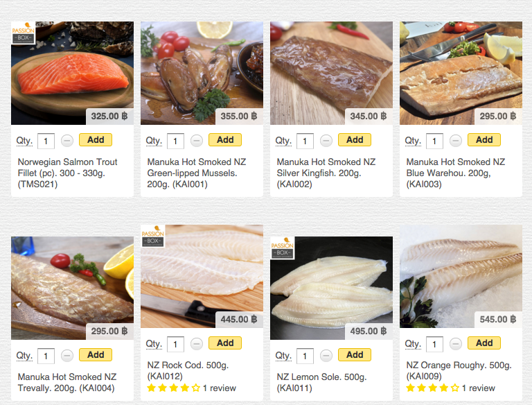Click the NZ Lemon Sole product image
Screen dimensions: 532x405
tap(331, 288)
